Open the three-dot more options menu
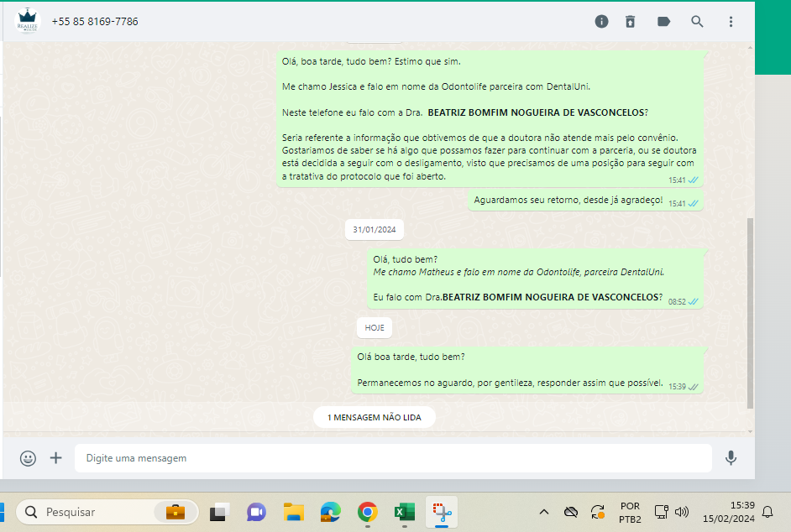This screenshot has height=532, width=791. point(731,22)
